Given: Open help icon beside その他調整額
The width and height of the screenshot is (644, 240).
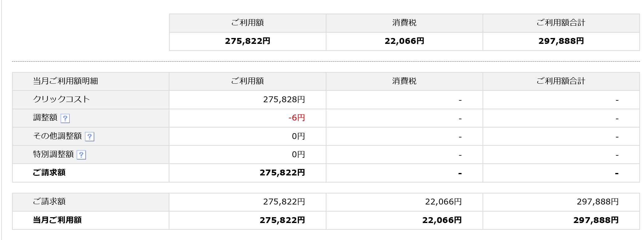Looking at the screenshot, I should [x=89, y=137].
